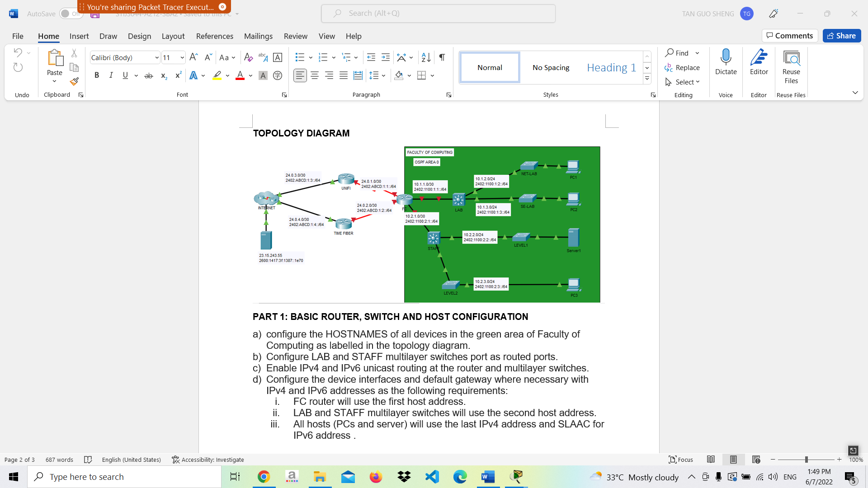Open the font name dropdown

coord(156,57)
